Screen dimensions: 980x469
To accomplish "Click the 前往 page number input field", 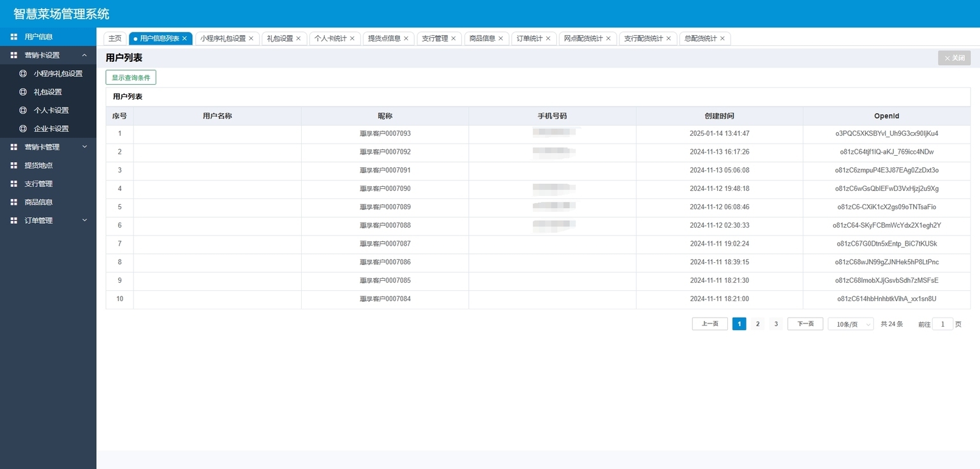I will point(943,324).
